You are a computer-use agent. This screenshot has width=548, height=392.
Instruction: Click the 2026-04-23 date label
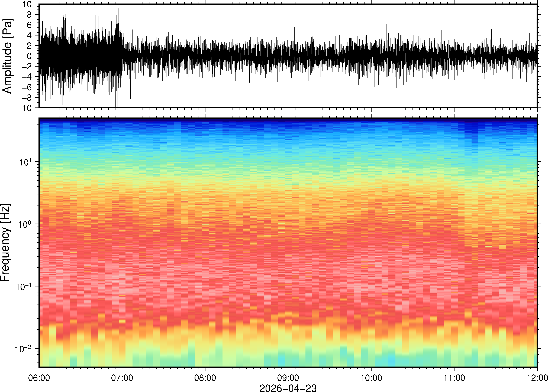(288, 388)
